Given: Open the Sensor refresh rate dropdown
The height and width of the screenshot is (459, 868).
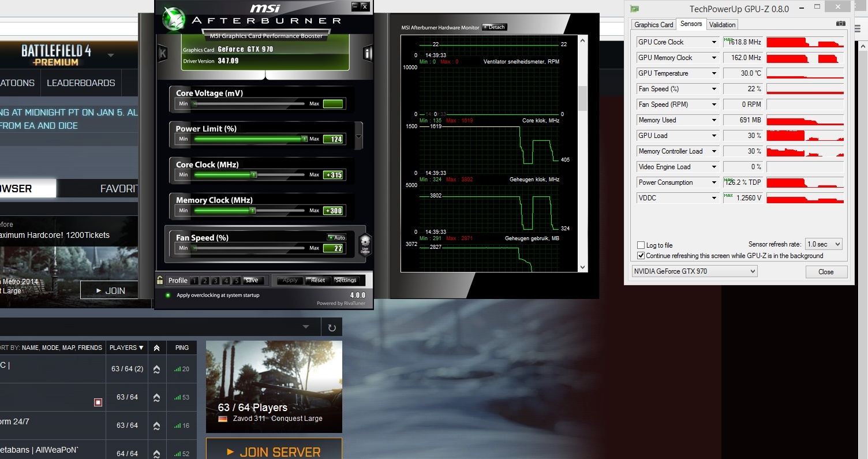Looking at the screenshot, I should coord(824,244).
